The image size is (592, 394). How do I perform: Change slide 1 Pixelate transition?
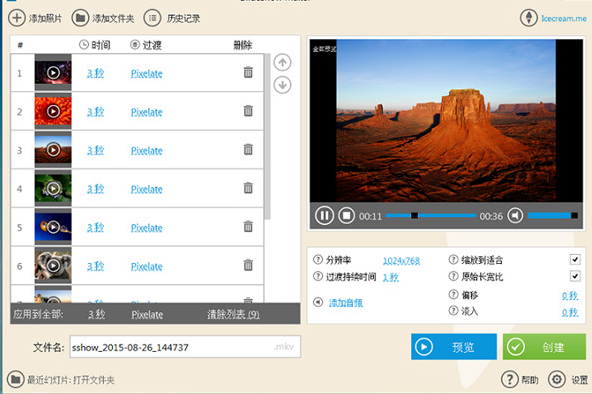[x=146, y=74]
